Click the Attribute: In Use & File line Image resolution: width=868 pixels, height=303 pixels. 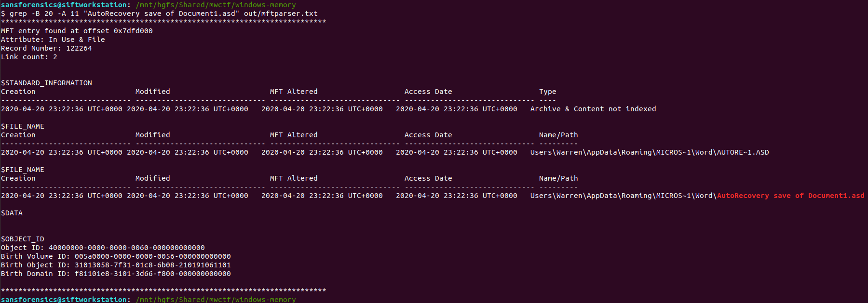[x=53, y=40]
